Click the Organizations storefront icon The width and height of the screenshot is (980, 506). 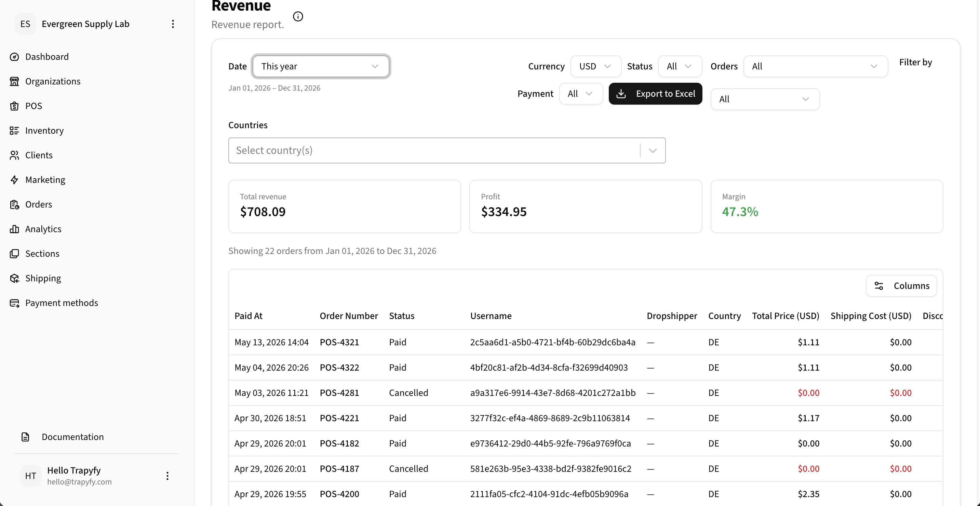(x=14, y=81)
